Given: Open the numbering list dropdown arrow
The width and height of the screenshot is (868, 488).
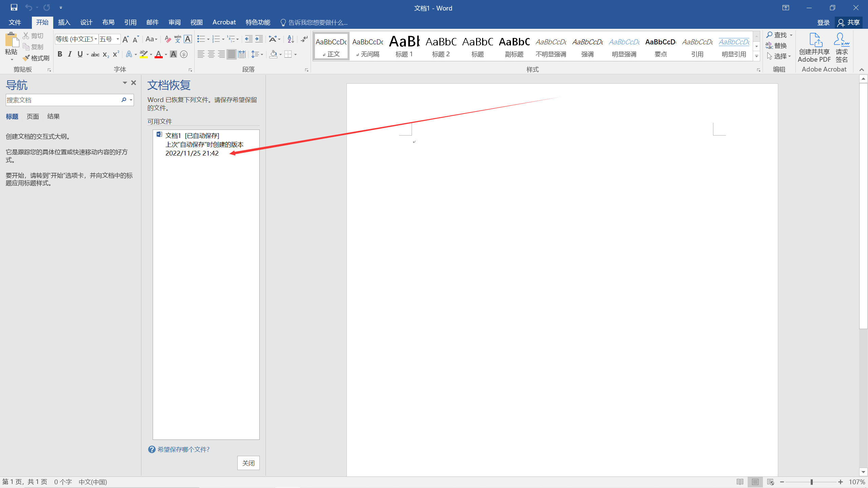Looking at the screenshot, I should point(223,39).
